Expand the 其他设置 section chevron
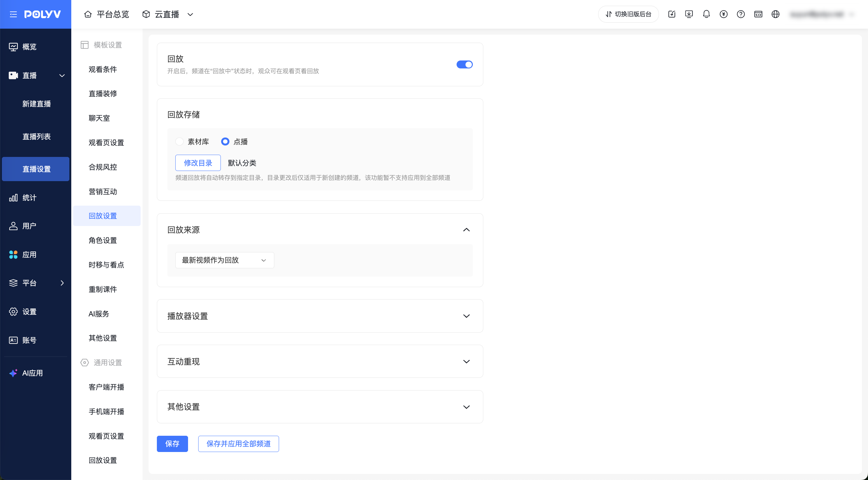 [466, 407]
